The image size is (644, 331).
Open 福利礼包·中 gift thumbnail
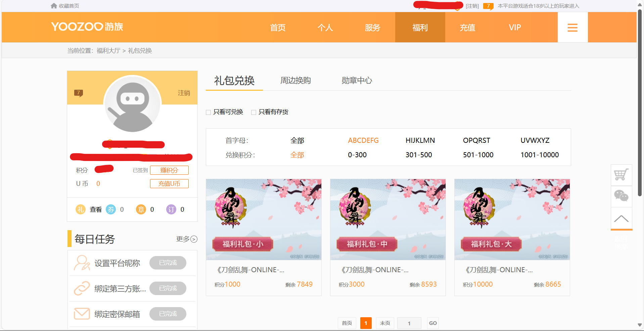388,219
